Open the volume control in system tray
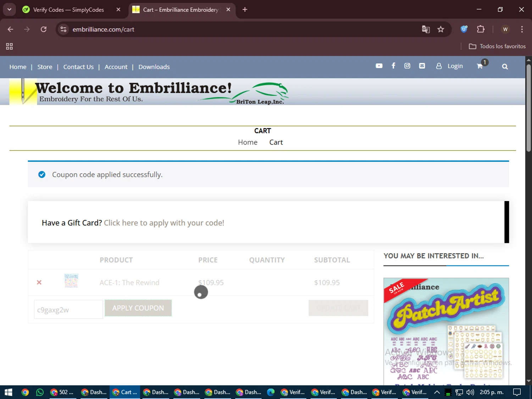 [x=470, y=392]
